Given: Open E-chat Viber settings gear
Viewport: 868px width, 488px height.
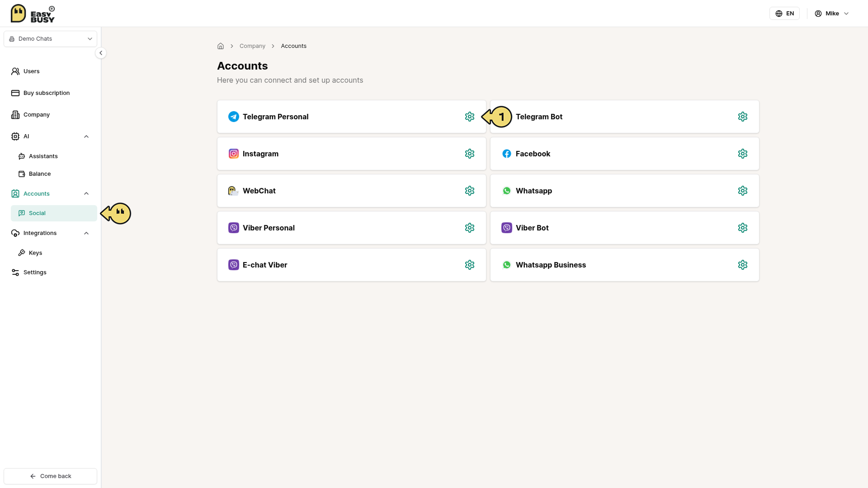Looking at the screenshot, I should point(470,265).
